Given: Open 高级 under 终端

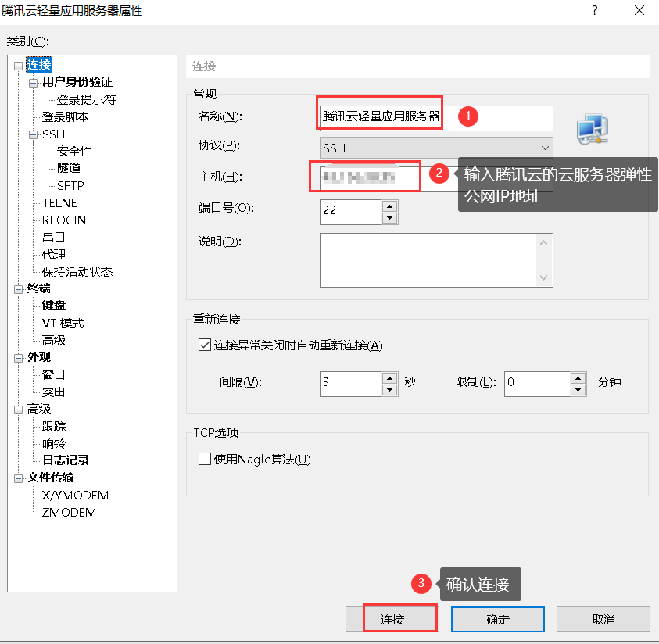Looking at the screenshot, I should pyautogui.click(x=54, y=340).
